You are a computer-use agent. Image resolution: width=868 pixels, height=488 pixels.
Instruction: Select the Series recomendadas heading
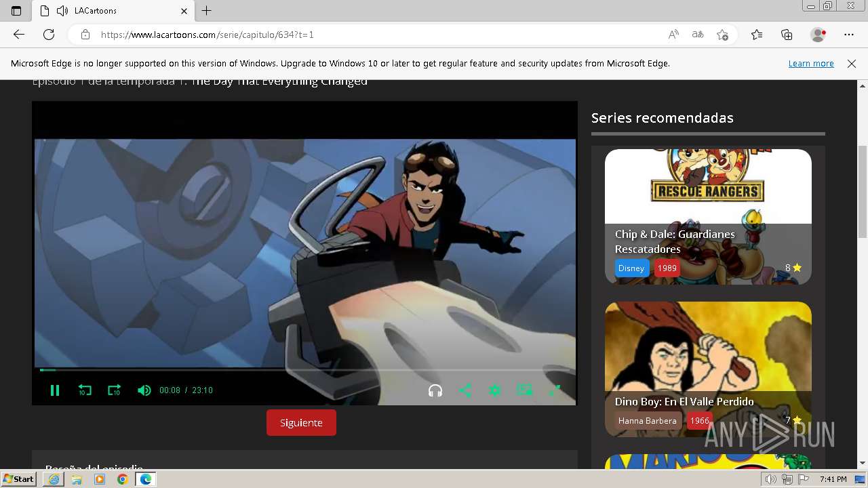pyautogui.click(x=662, y=118)
